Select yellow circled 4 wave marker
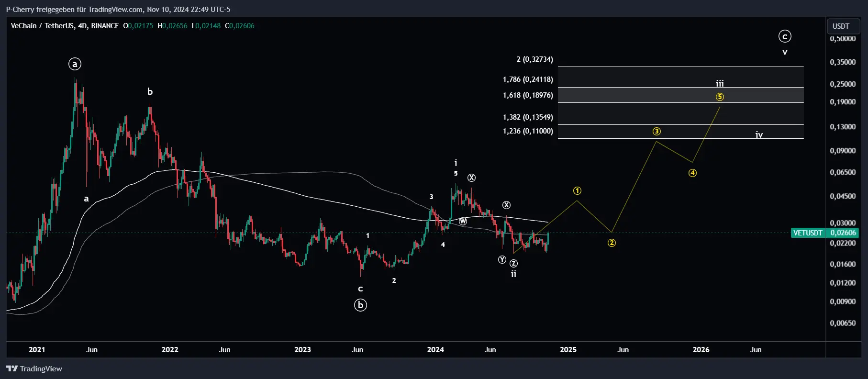The width and height of the screenshot is (868, 379). [692, 173]
